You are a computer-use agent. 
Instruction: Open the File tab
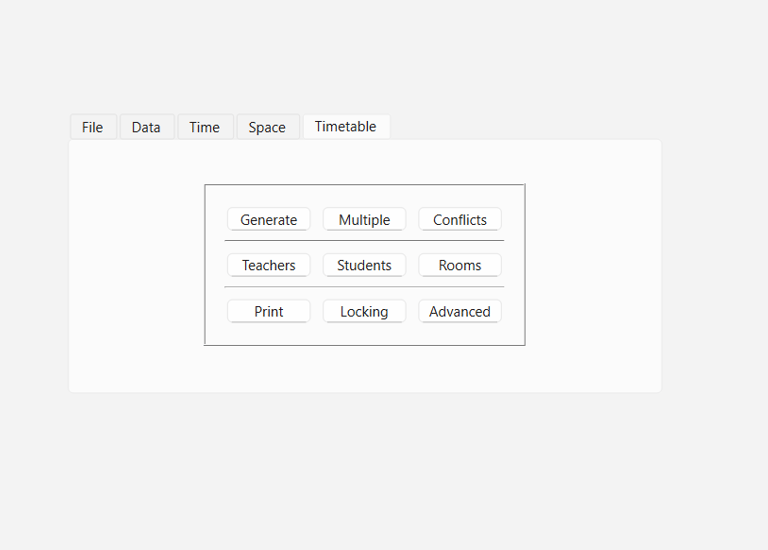93,127
